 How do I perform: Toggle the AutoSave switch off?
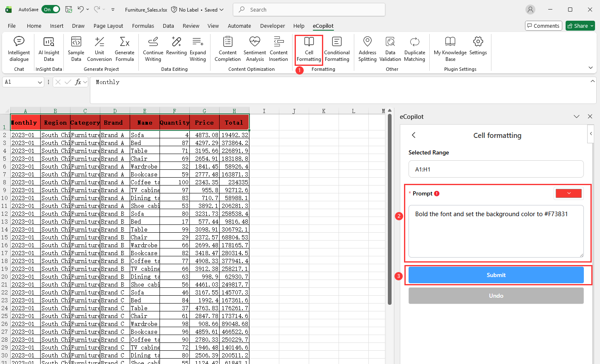click(x=51, y=10)
